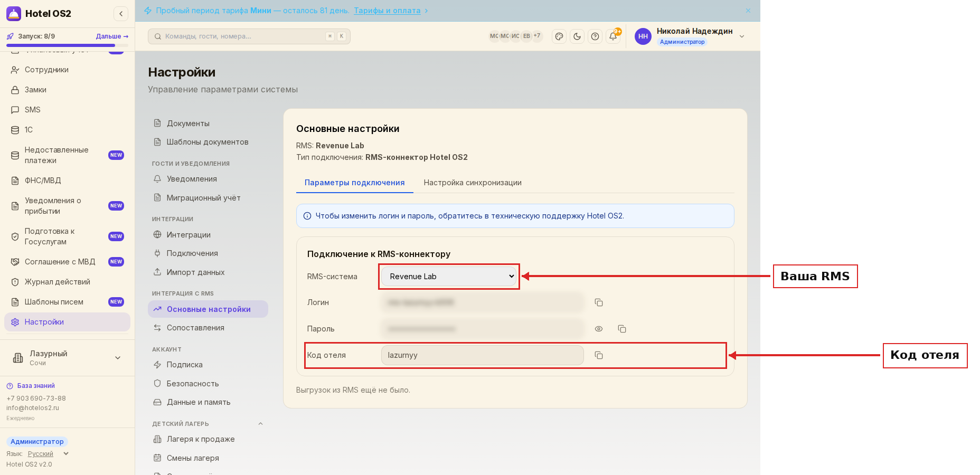Open the База знаний link
980x475 pixels.
pyautogui.click(x=36, y=386)
